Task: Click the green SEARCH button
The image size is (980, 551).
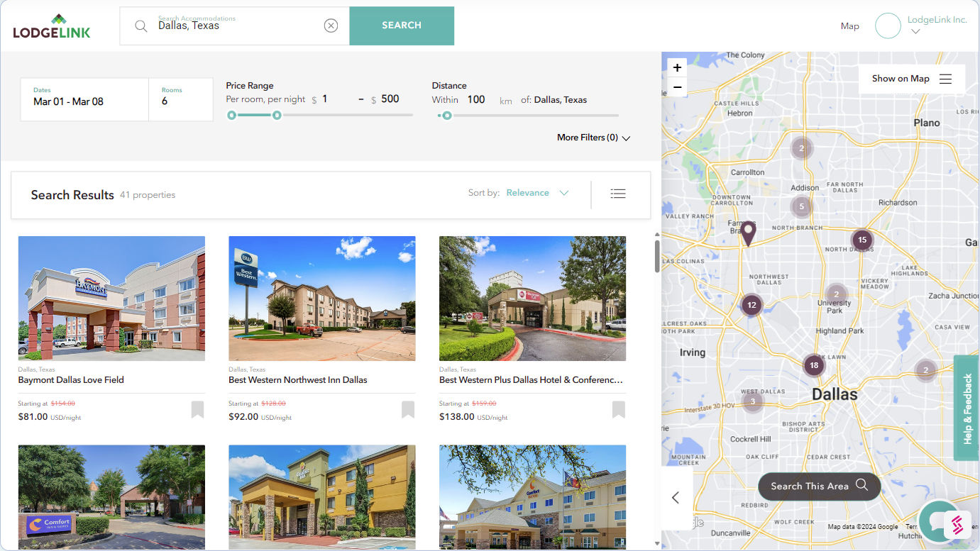Action: [402, 26]
